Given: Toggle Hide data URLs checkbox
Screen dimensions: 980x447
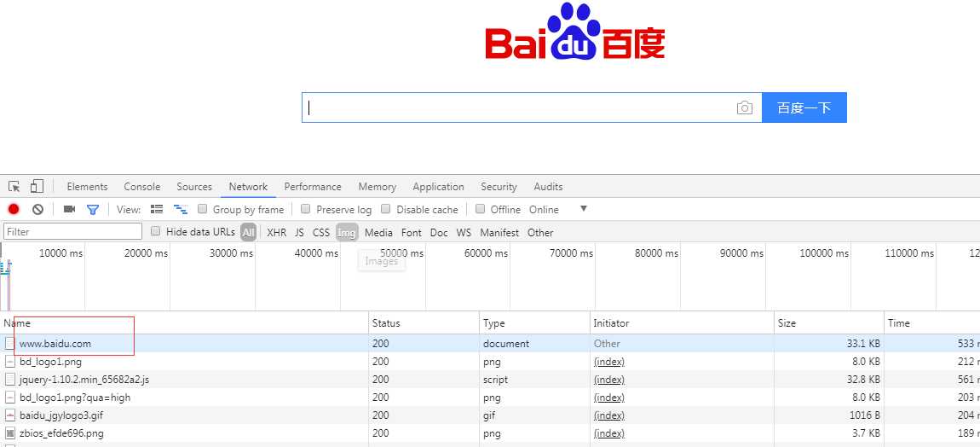Looking at the screenshot, I should pyautogui.click(x=156, y=231).
